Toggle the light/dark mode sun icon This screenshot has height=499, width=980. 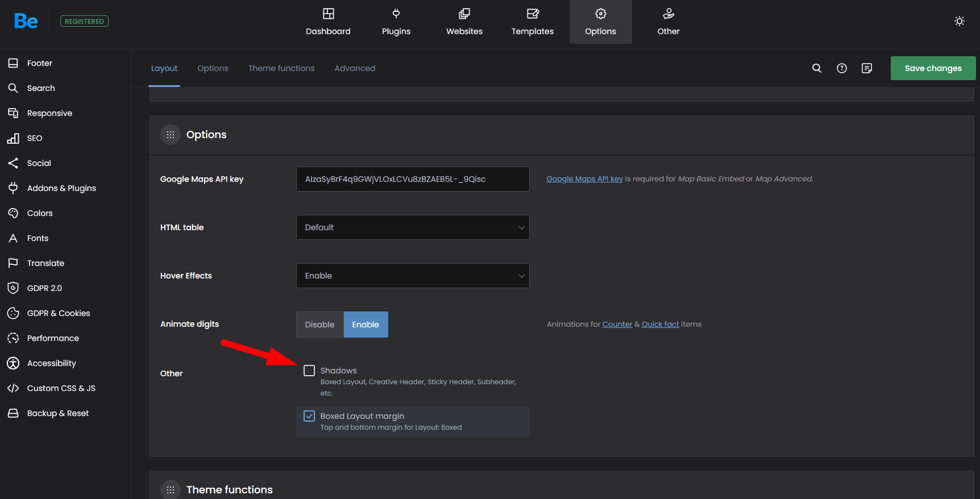959,21
